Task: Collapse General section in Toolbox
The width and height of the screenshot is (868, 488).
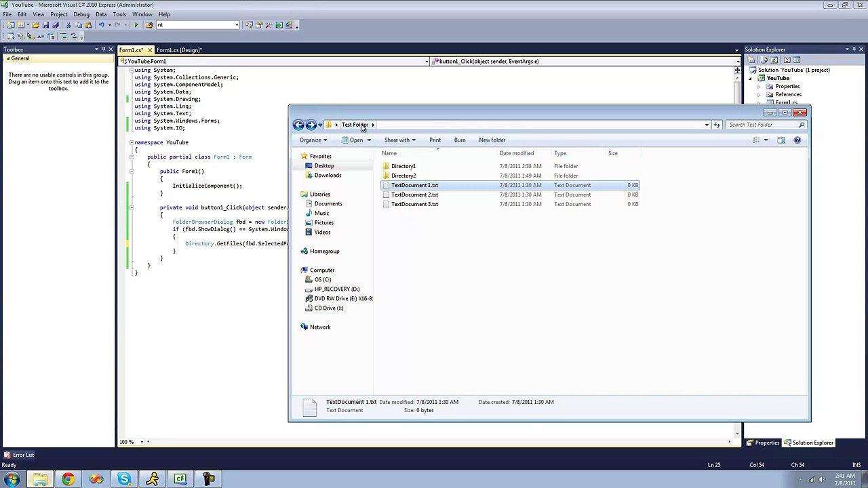Action: pyautogui.click(x=8, y=58)
